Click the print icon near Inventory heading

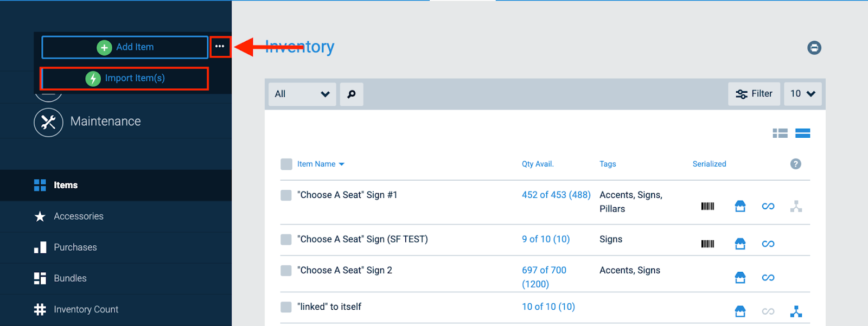click(814, 48)
